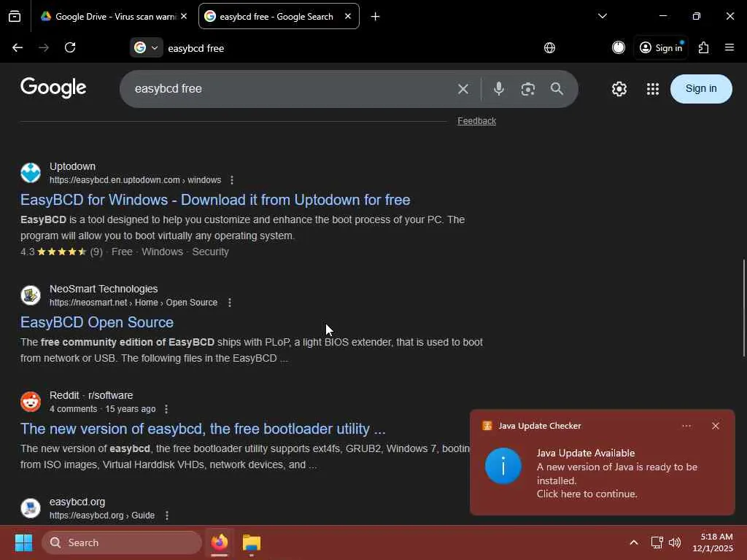
Task: Open more options for Reddit result
Action: (166, 409)
